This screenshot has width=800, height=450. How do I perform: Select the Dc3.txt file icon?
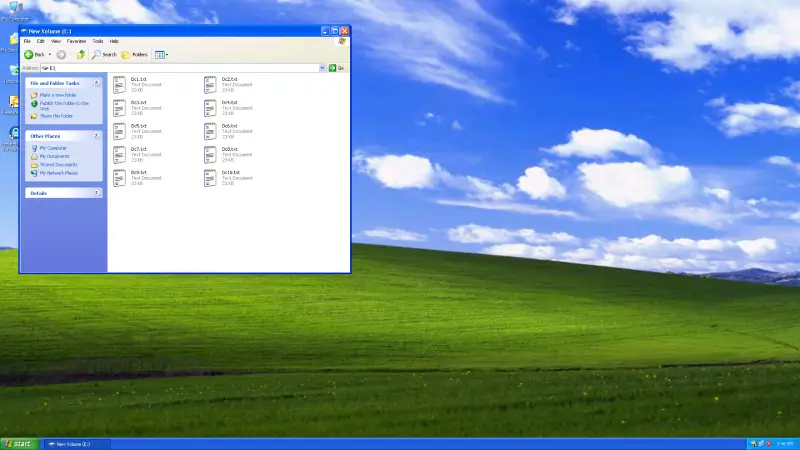119,108
